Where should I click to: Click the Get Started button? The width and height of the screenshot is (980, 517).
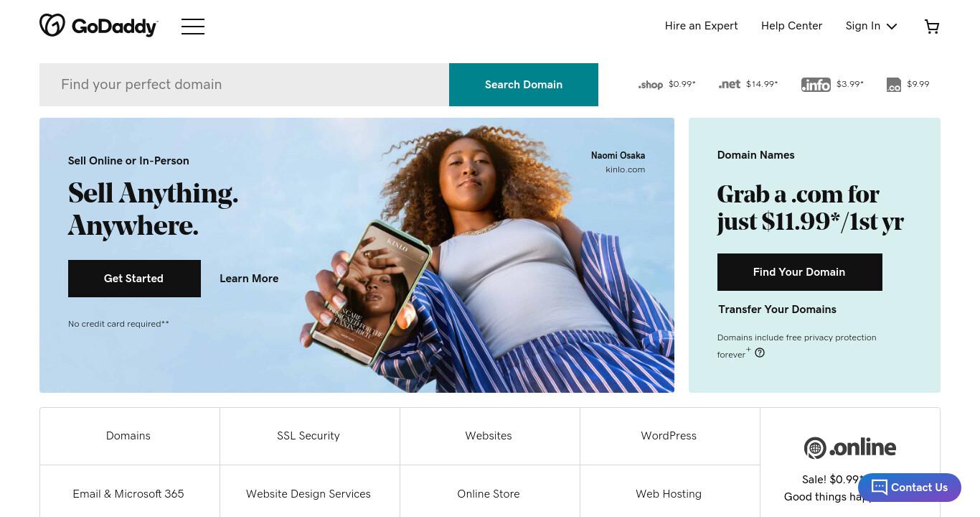pyautogui.click(x=134, y=279)
